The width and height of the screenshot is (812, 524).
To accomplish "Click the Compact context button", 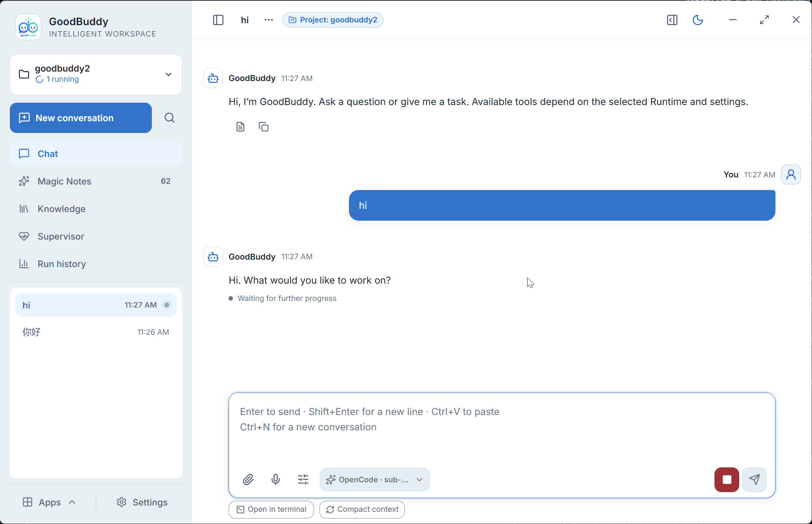I will click(x=362, y=509).
